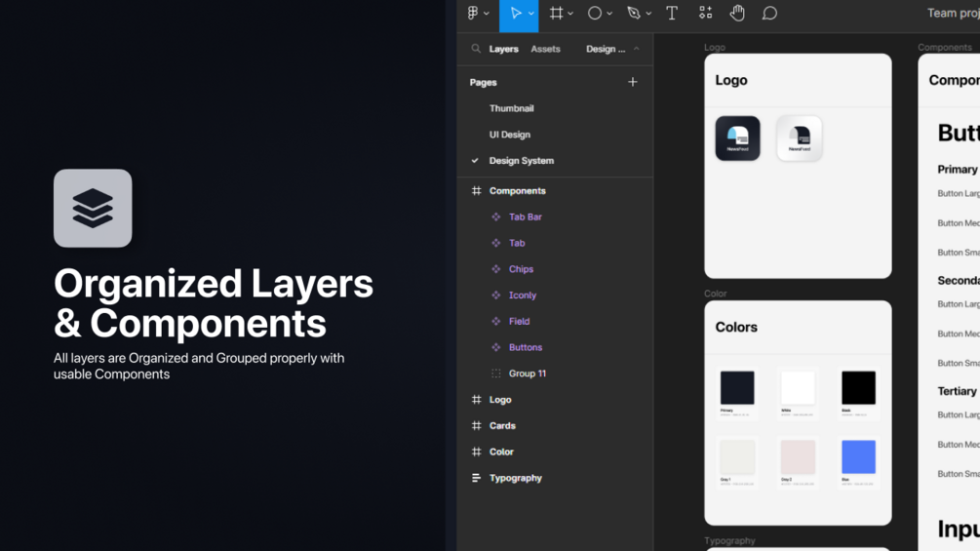Screen dimensions: 980x551
Task: Click the Gray 1 color swatch
Action: tap(737, 456)
